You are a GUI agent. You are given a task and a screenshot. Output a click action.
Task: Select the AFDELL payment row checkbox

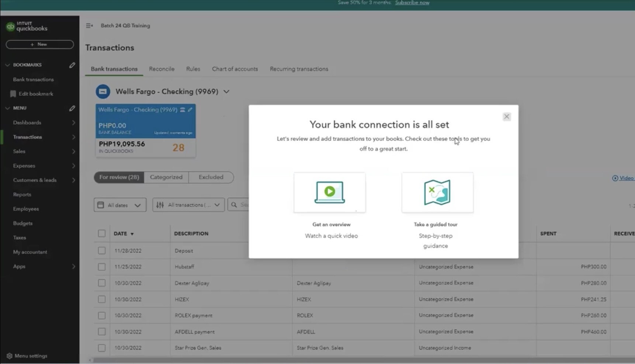[x=102, y=332]
